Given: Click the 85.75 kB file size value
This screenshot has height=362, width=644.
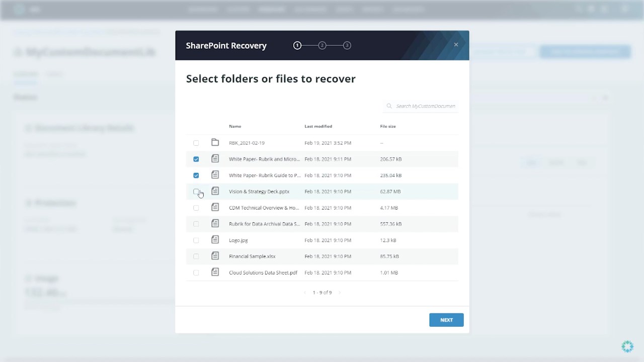Looking at the screenshot, I should [389, 256].
